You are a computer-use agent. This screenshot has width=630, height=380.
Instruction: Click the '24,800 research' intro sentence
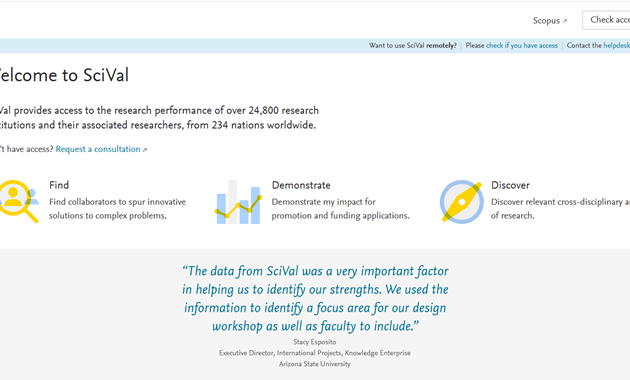(x=160, y=118)
